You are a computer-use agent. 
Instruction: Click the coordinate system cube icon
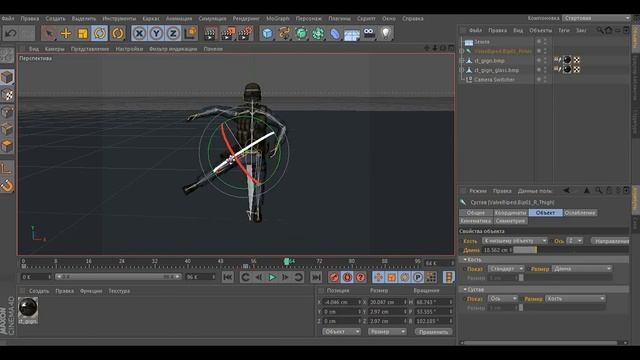point(190,33)
